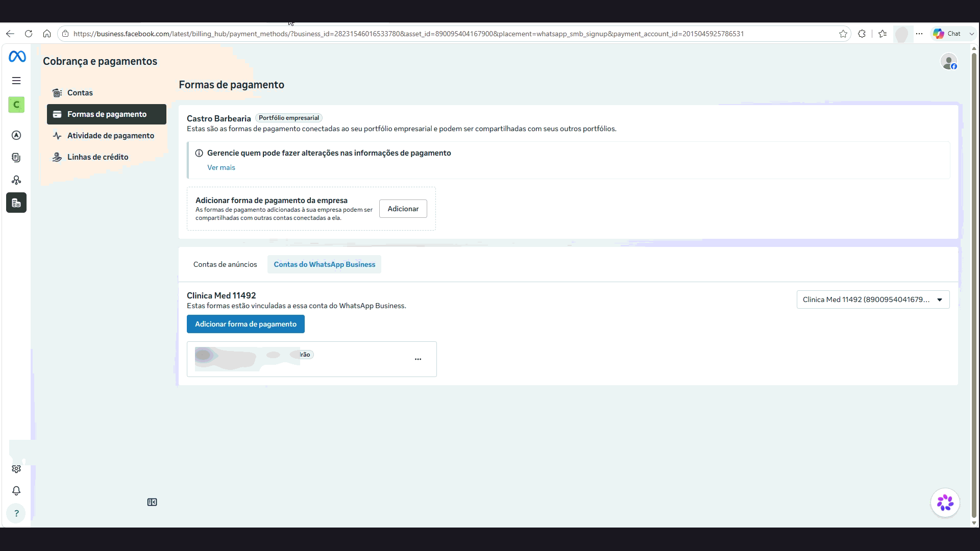
Task: Reload the page in browser
Action: click(x=29, y=34)
